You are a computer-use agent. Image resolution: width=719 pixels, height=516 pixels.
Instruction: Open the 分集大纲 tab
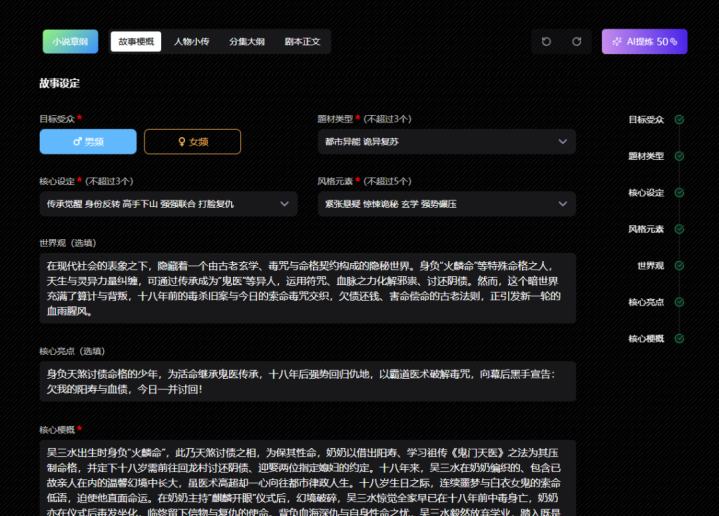click(x=246, y=42)
